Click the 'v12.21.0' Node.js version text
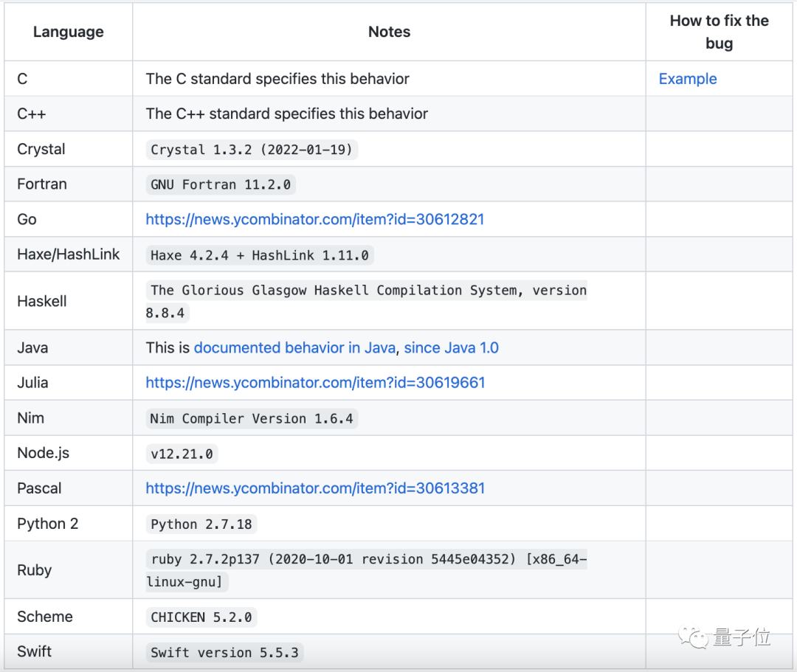This screenshot has width=797, height=672. tap(182, 454)
